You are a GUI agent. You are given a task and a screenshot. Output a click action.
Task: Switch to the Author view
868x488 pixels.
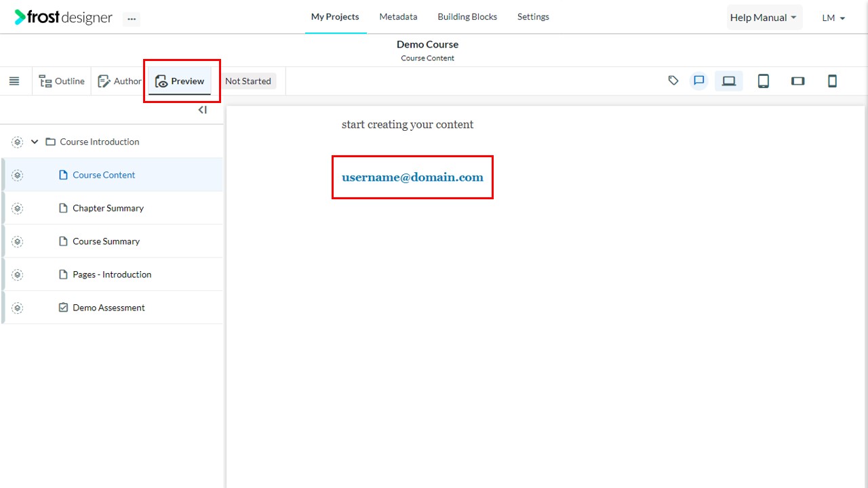pos(119,81)
